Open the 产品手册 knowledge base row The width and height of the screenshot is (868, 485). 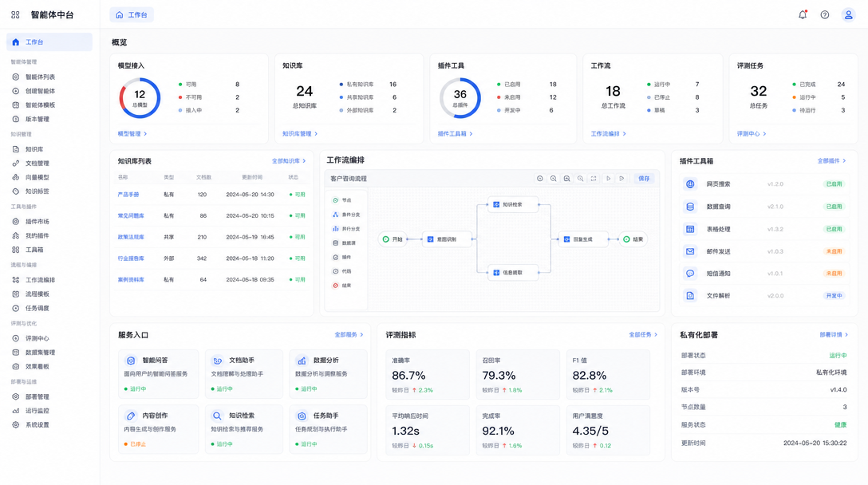[211, 195]
